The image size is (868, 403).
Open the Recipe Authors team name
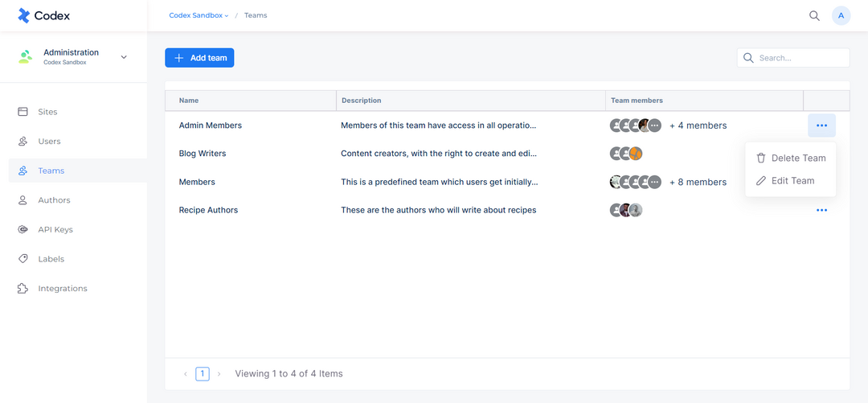point(209,210)
